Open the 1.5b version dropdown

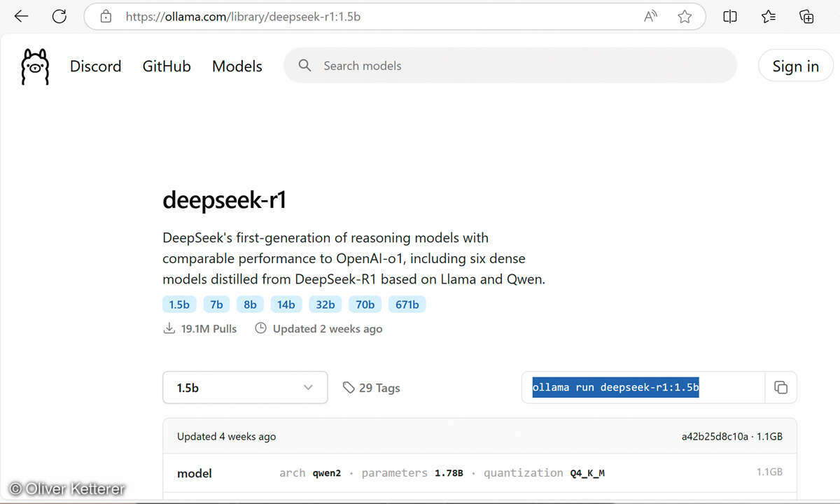pyautogui.click(x=245, y=387)
